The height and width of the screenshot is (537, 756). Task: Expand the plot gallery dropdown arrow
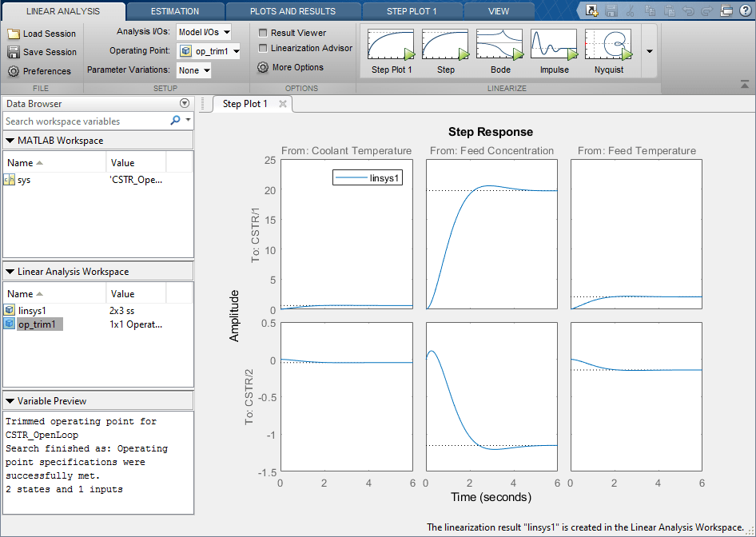650,51
